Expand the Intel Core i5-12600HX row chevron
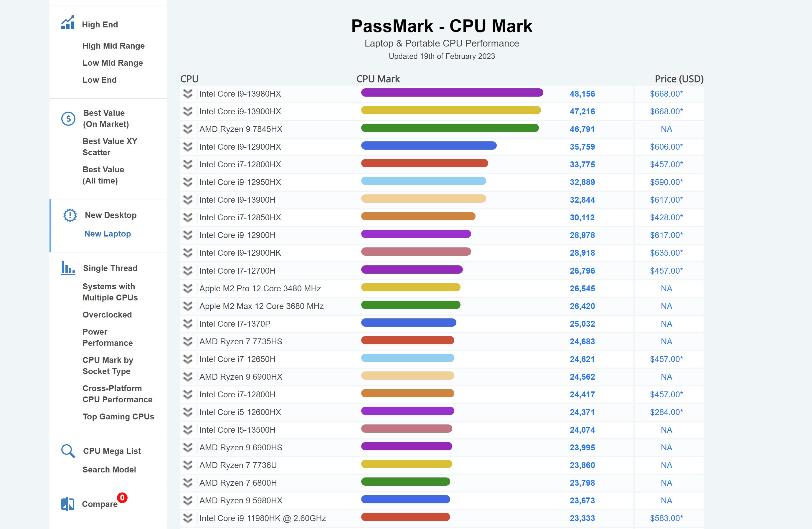The height and width of the screenshot is (529, 812). click(x=188, y=412)
